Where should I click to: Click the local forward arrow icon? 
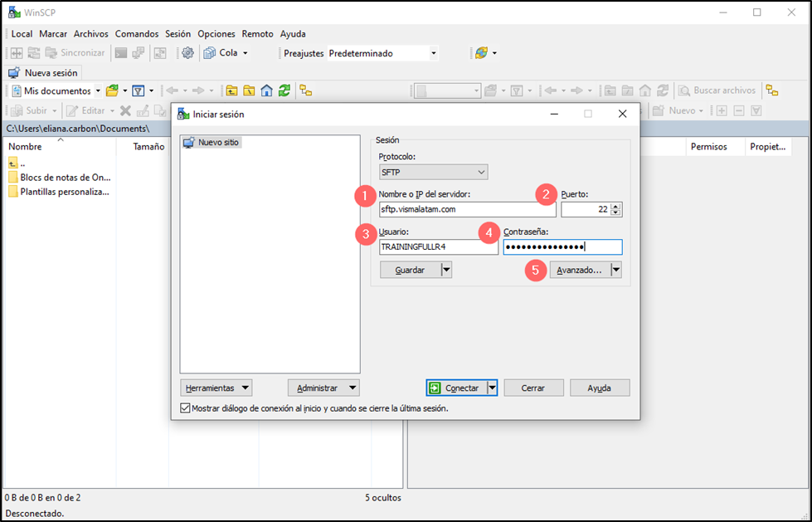tap(198, 90)
